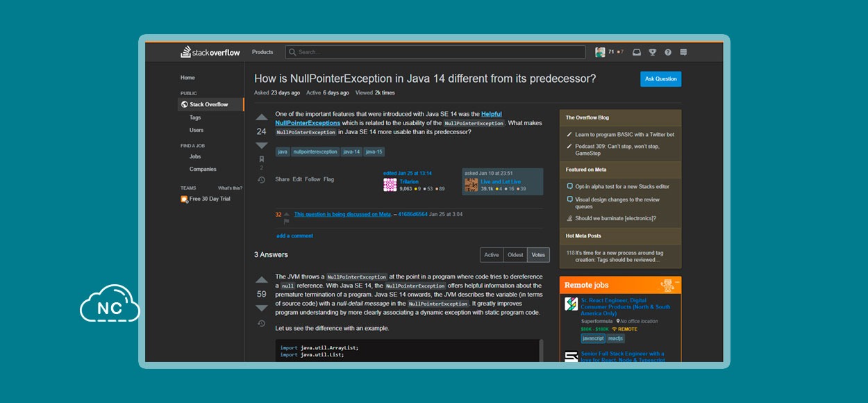Flag the comment about Meta discussion

click(286, 222)
